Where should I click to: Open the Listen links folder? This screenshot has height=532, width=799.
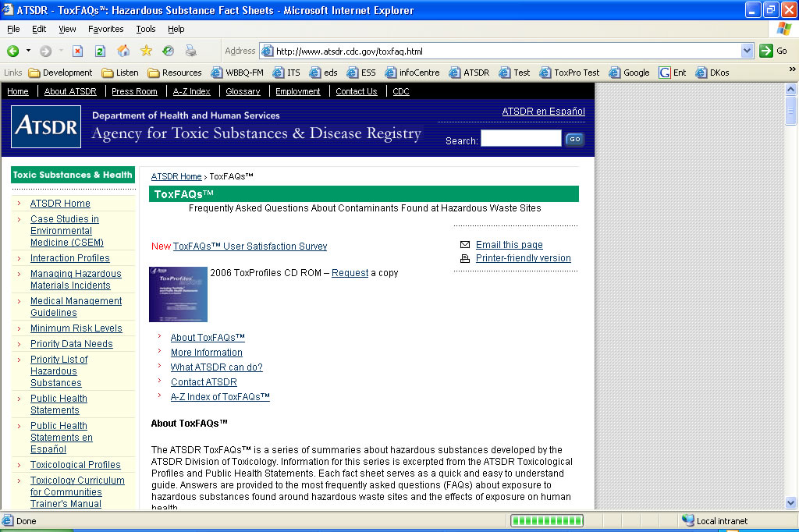tap(120, 73)
